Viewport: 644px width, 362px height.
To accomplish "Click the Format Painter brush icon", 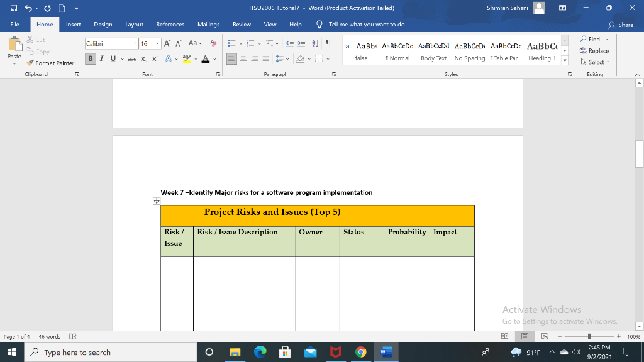I will pos(30,63).
